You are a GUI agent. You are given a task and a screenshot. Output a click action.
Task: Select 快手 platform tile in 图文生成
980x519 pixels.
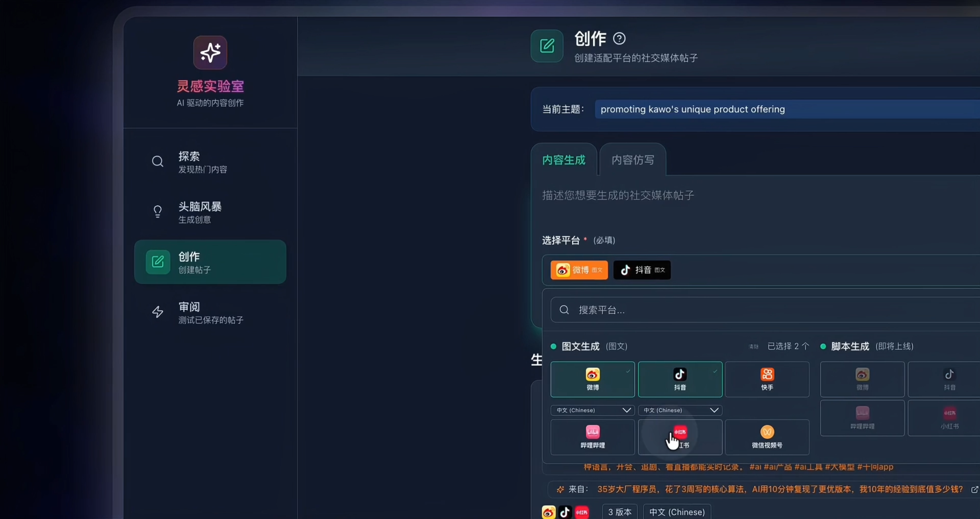pos(767,379)
